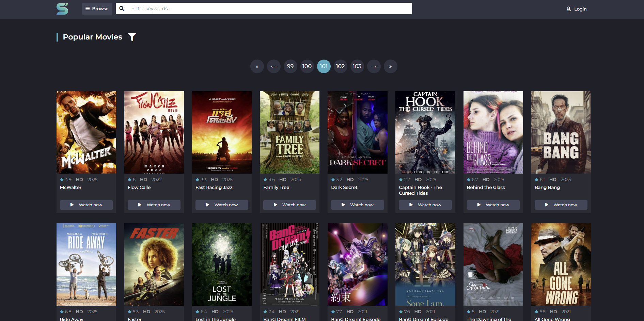The image size is (644, 321).
Task: Click the play icon on Bang Bang's Watch now button
Action: [546, 205]
